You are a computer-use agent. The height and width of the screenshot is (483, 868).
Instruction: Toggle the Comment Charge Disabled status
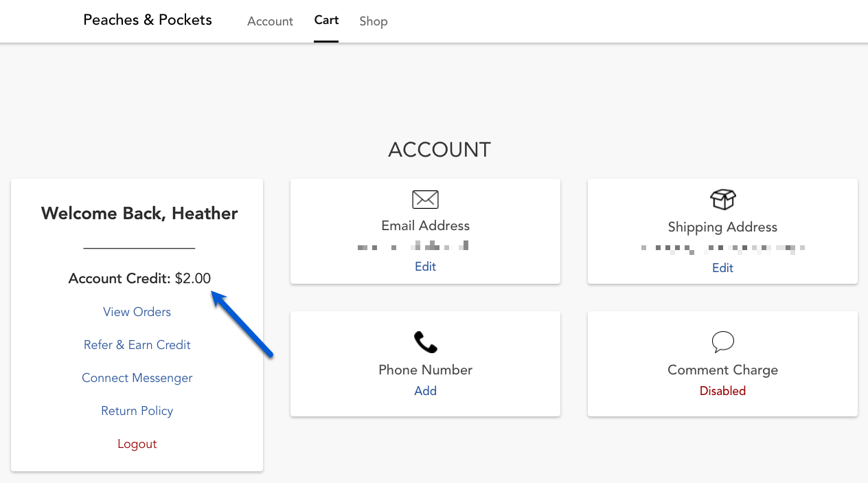click(x=722, y=391)
